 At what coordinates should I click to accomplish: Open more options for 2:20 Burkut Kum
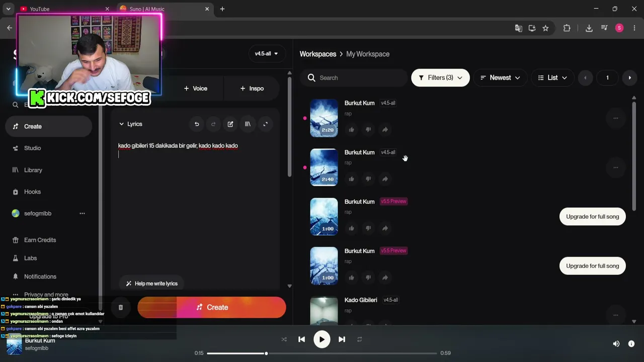pyautogui.click(x=615, y=118)
